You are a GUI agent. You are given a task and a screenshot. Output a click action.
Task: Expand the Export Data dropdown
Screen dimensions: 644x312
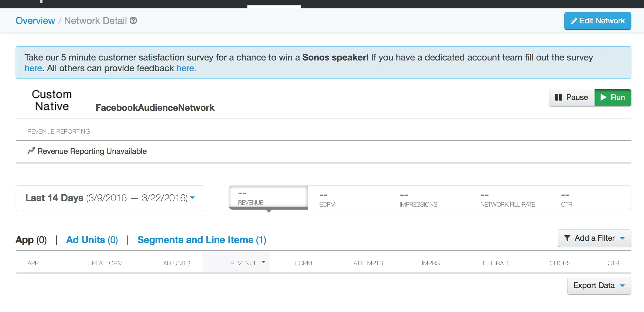(x=599, y=286)
